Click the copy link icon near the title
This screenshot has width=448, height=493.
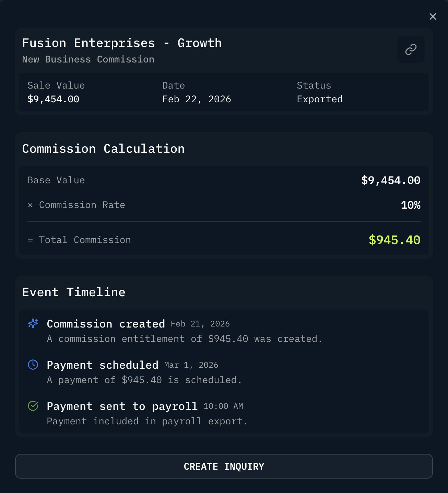coord(411,49)
